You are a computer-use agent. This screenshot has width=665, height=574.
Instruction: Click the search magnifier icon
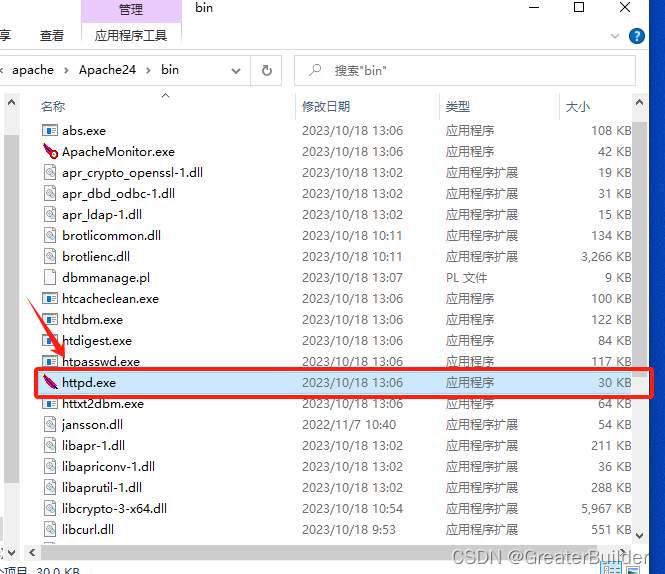pos(315,71)
